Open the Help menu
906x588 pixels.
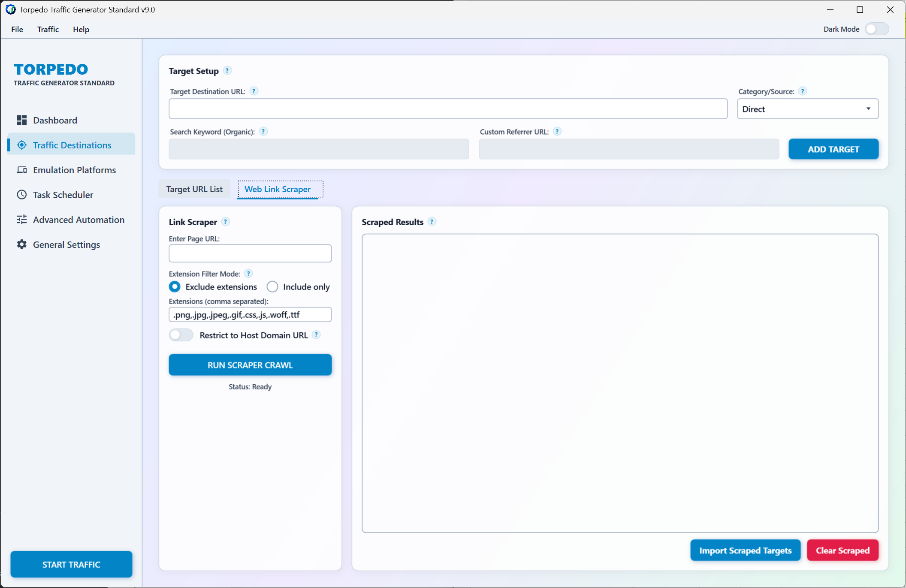81,29
